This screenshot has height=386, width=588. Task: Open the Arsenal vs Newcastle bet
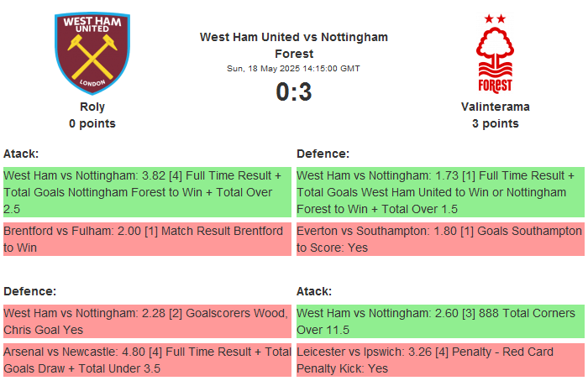point(146,360)
